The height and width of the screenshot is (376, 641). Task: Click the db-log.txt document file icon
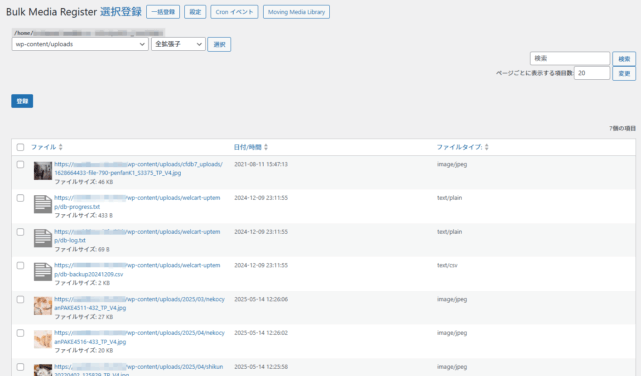click(43, 238)
